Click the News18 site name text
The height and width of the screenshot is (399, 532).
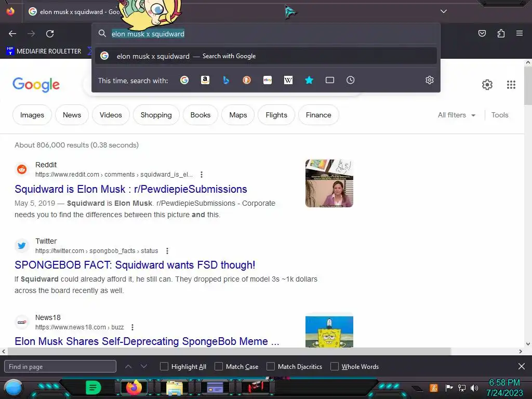click(48, 317)
